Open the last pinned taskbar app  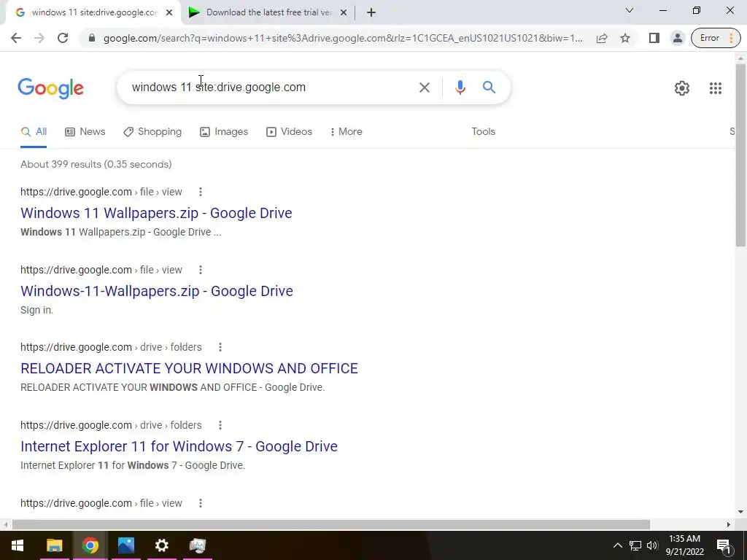click(197, 545)
